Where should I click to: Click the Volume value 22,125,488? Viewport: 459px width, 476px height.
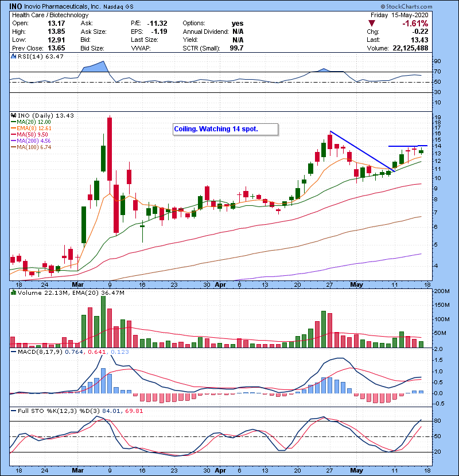[410, 48]
